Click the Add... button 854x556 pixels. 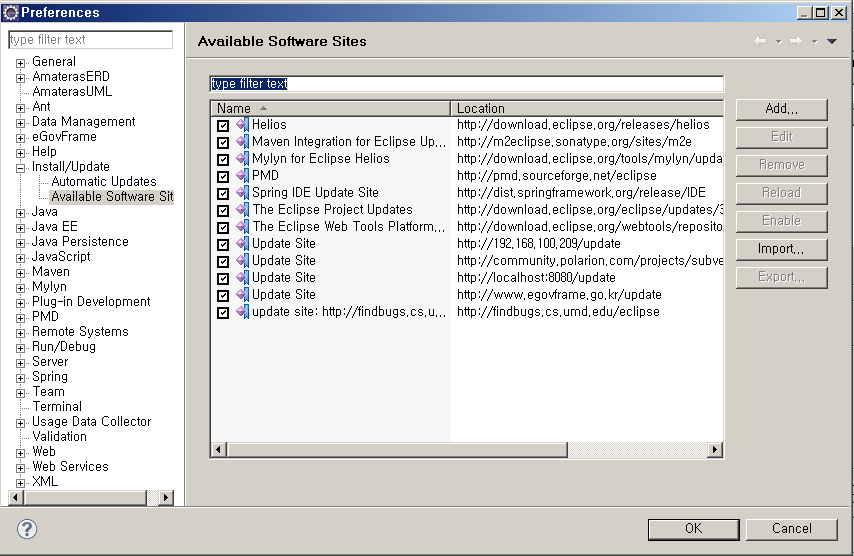point(781,109)
